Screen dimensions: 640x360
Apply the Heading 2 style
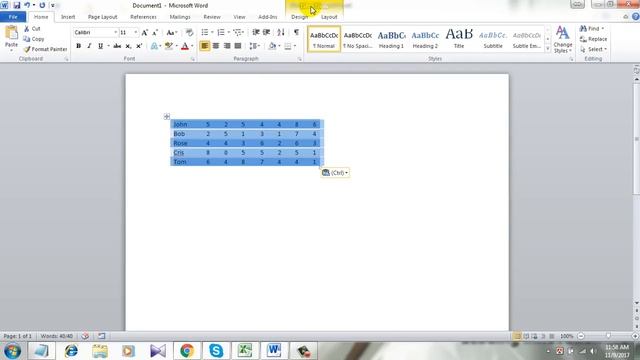coord(425,39)
